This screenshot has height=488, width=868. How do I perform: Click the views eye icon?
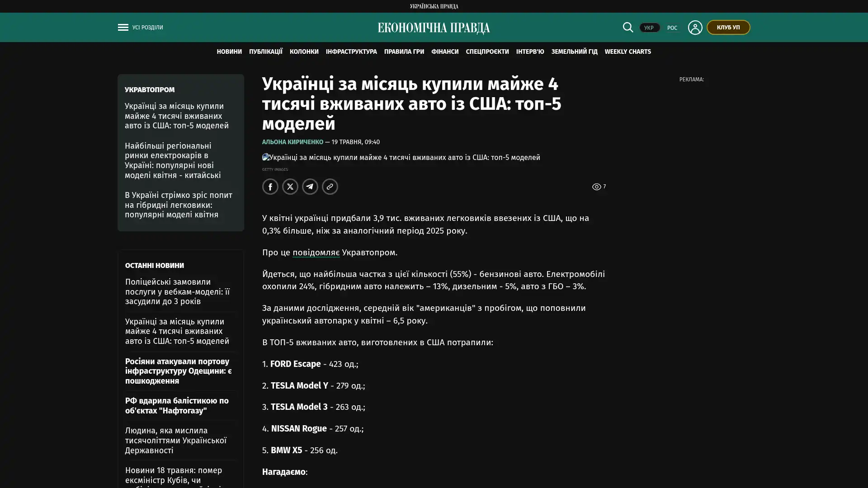596,187
